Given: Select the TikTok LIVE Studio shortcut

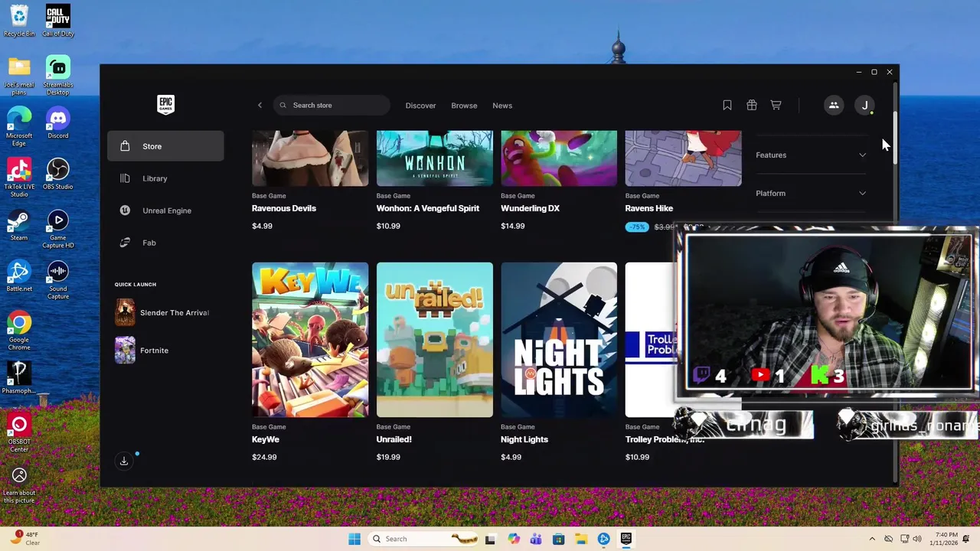Looking at the screenshot, I should pyautogui.click(x=19, y=178).
